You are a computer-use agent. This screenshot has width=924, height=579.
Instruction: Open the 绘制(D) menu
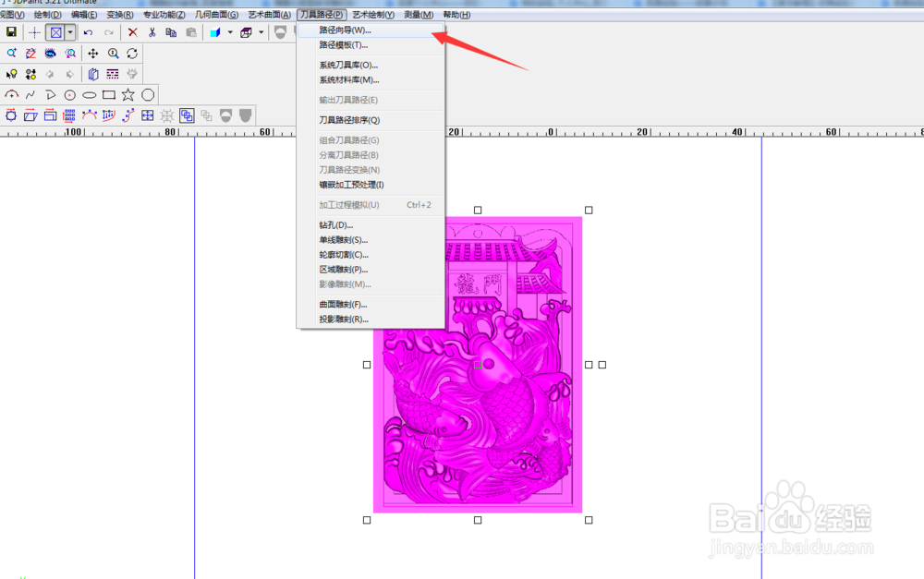[x=48, y=15]
